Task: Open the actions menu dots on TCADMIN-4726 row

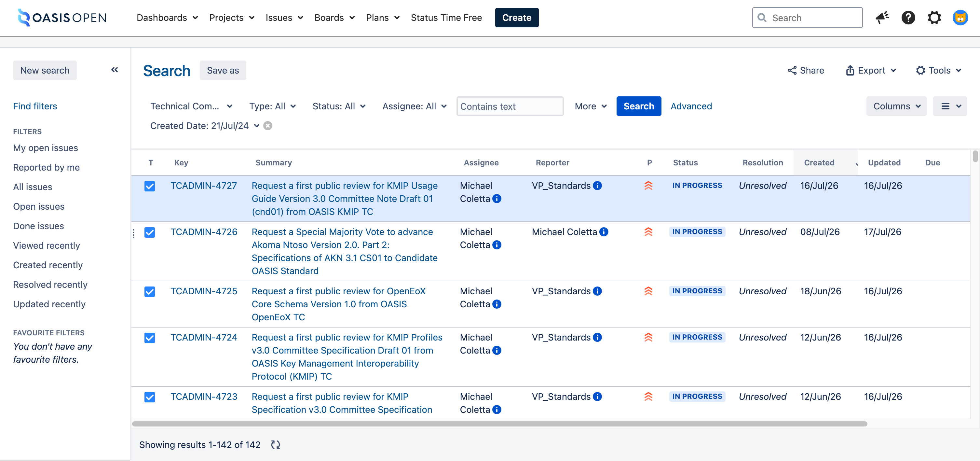Action: (133, 233)
